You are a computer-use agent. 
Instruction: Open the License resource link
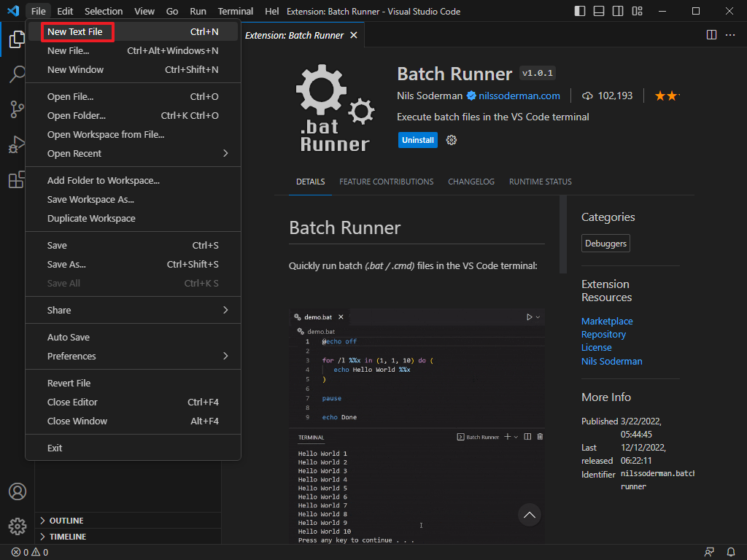click(x=597, y=348)
